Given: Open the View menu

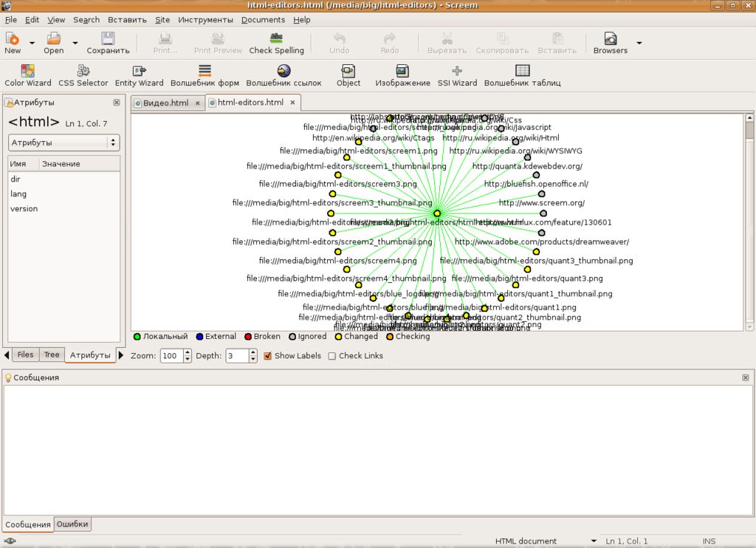Looking at the screenshot, I should coord(56,20).
